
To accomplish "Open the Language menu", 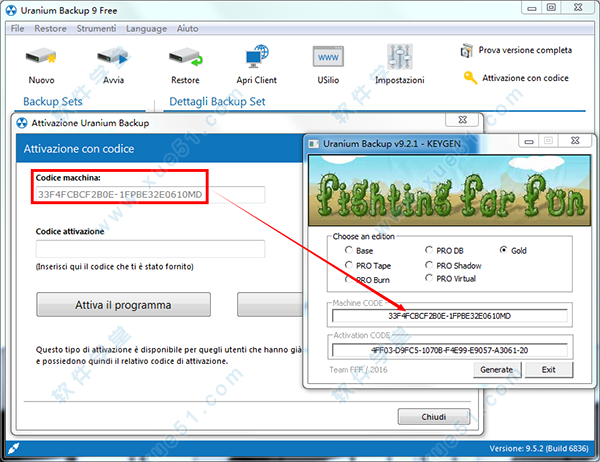I will pos(146,29).
